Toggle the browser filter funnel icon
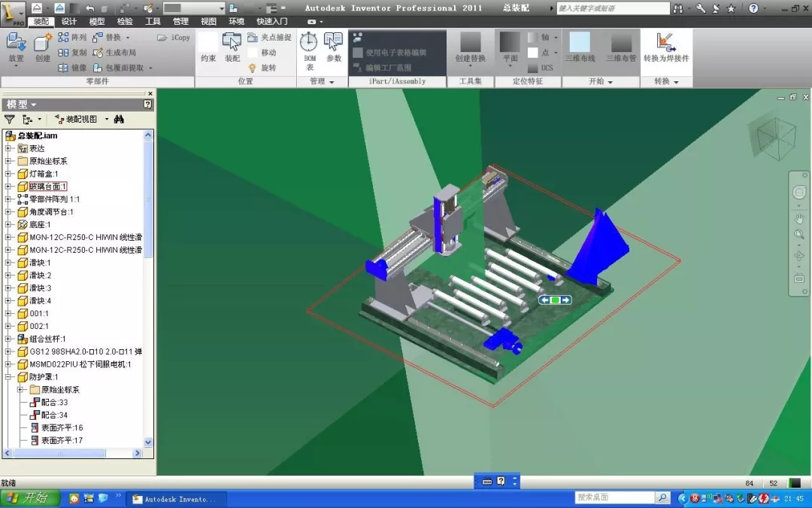 click(9, 120)
